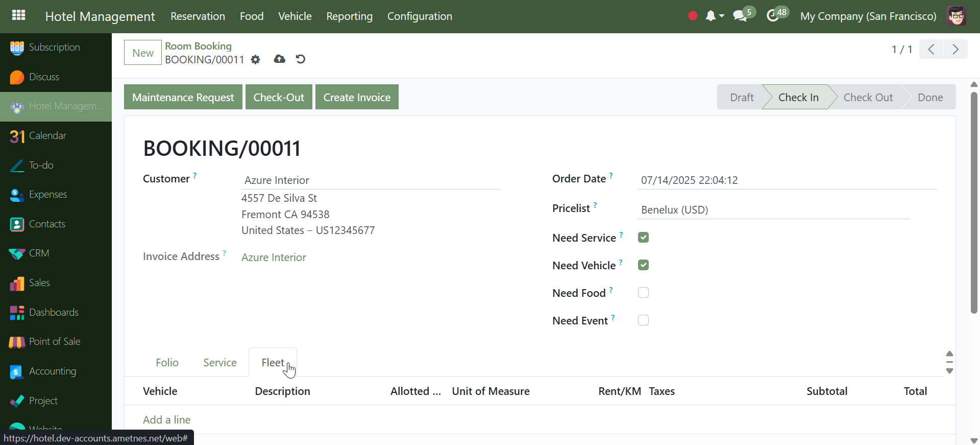Click the user avatar in top bar
The image size is (980, 445).
[956, 16]
